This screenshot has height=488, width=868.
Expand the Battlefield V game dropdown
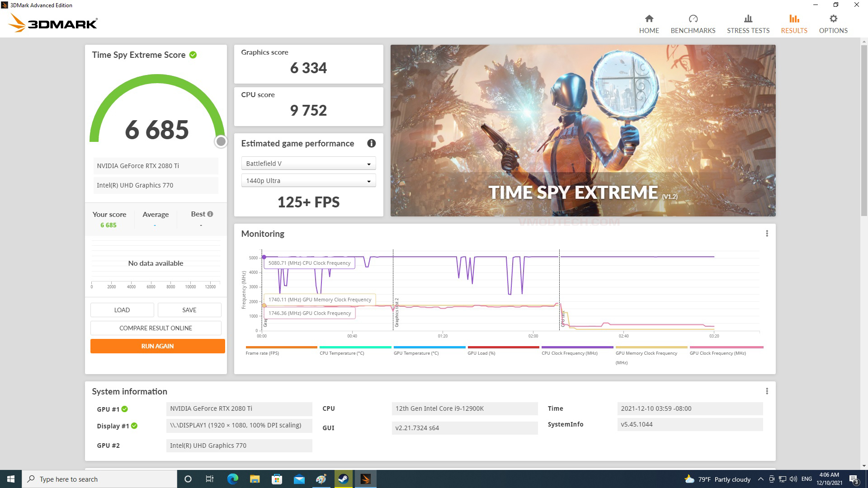tap(308, 164)
